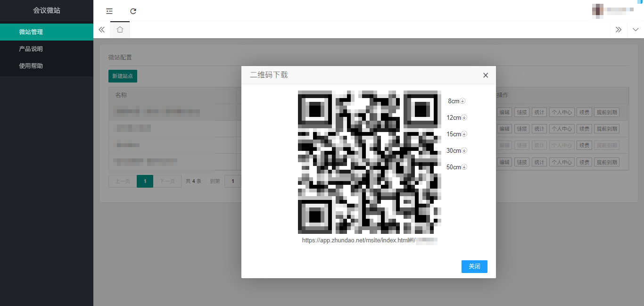Image resolution: width=644 pixels, height=306 pixels.
Task: Collapse the sidebar with the menu fold icon
Action: click(x=109, y=11)
